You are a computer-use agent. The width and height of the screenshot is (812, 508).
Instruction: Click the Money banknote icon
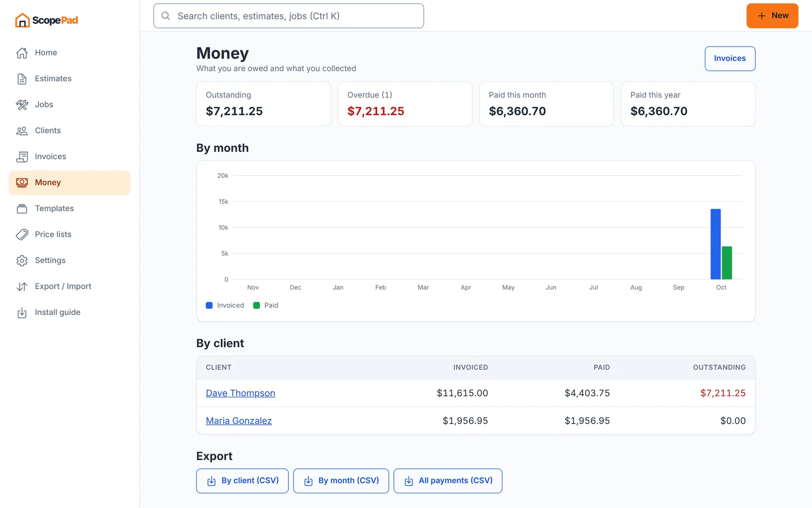tap(22, 182)
